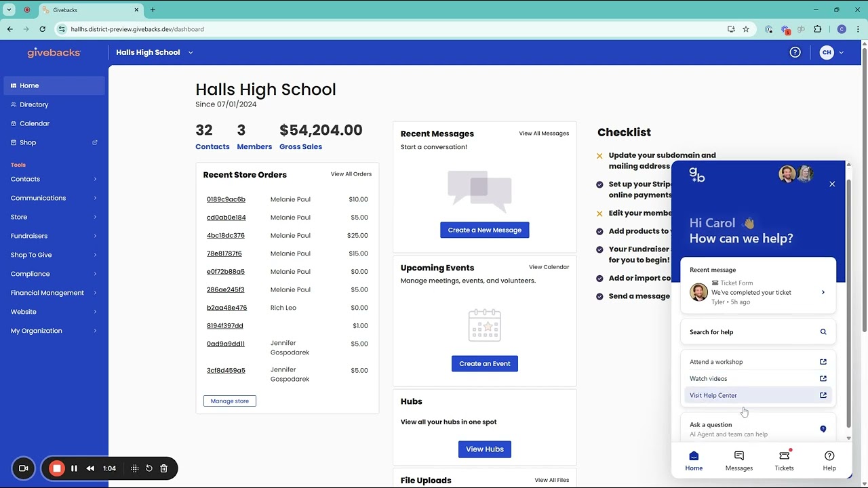Expand the Fundraisers menu in sidebar

click(x=54, y=236)
